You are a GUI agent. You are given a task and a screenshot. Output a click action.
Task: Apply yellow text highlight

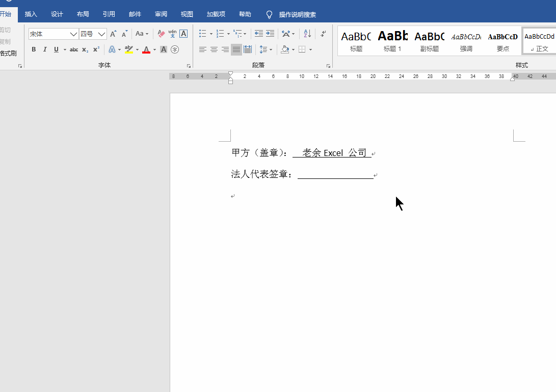coord(129,49)
